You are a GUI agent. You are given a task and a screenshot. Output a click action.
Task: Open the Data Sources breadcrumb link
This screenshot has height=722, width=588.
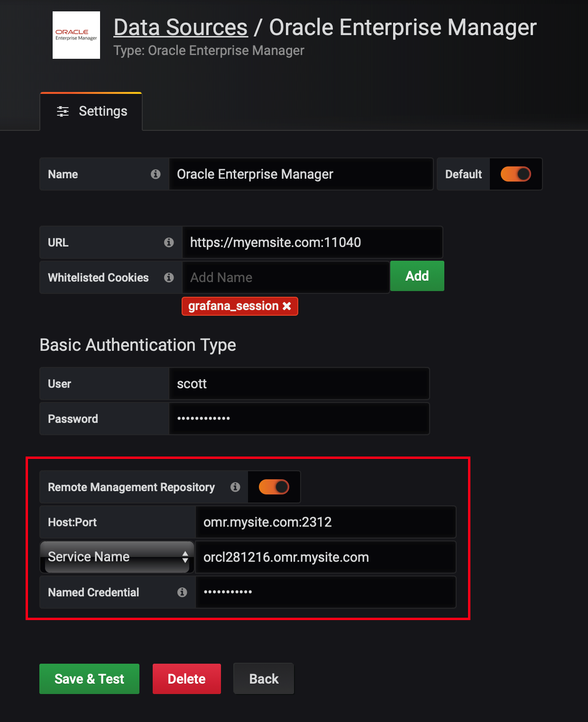point(181,27)
